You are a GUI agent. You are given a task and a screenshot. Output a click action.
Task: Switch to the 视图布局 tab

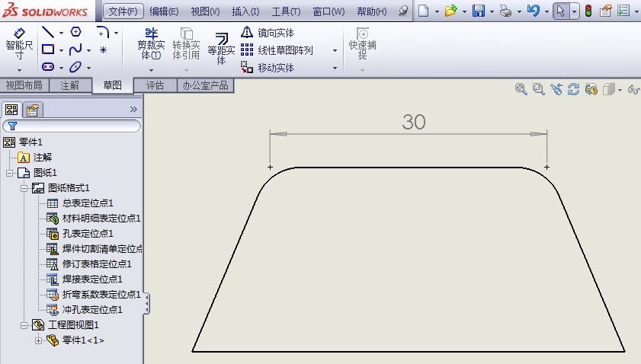[x=24, y=85]
